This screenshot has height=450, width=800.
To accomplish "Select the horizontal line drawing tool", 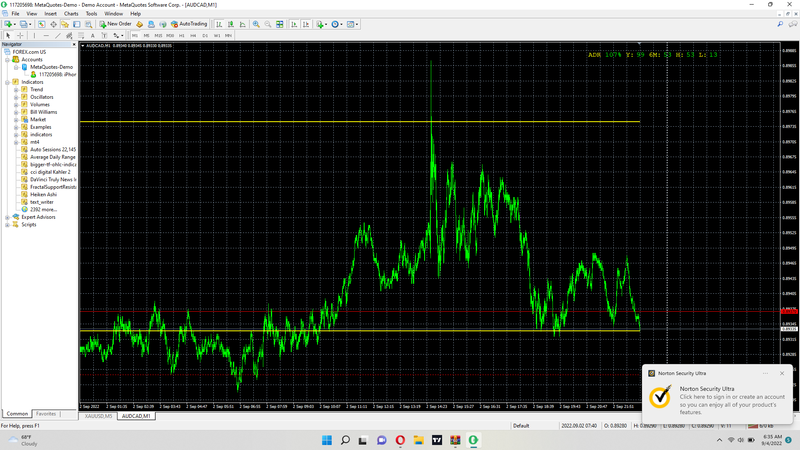I will click(x=46, y=35).
